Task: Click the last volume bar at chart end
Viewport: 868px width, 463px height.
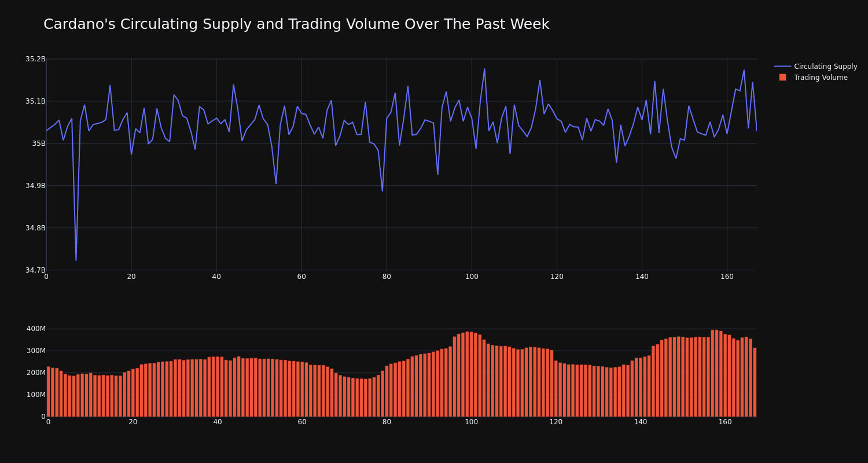Action: coord(755,382)
